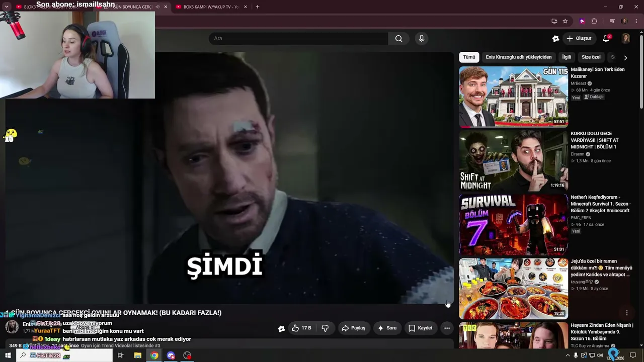Open the YouTube account avatar menu
The image size is (644, 362).
click(x=626, y=39)
